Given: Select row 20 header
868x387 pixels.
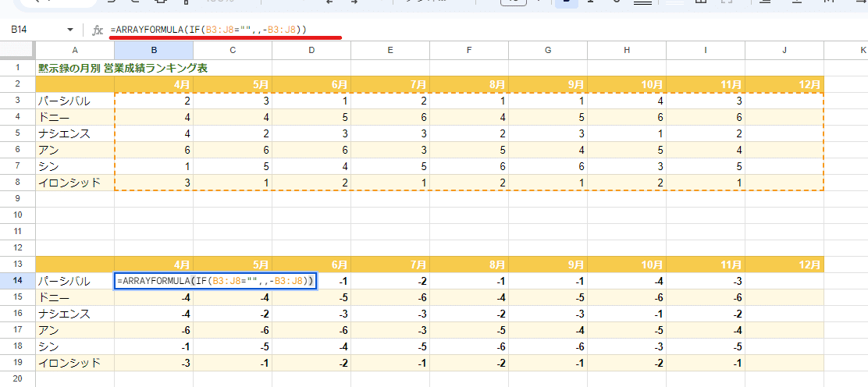Looking at the screenshot, I should click(x=18, y=378).
